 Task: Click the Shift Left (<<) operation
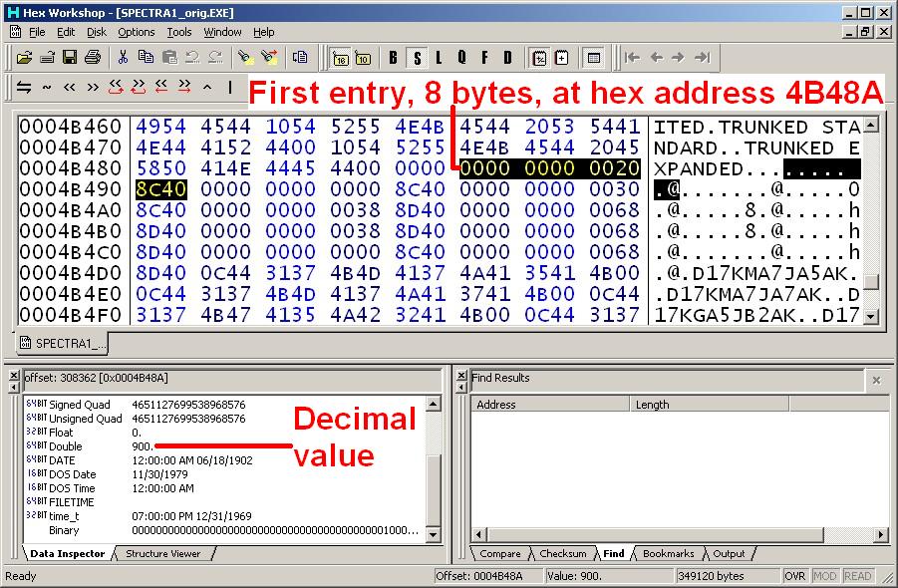[70, 87]
